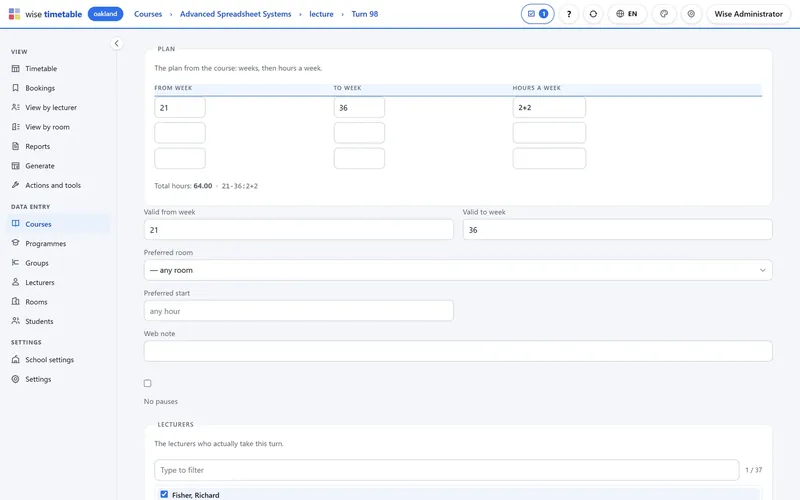Click the Students people icon
Screen dimensions: 800x500
[15, 321]
